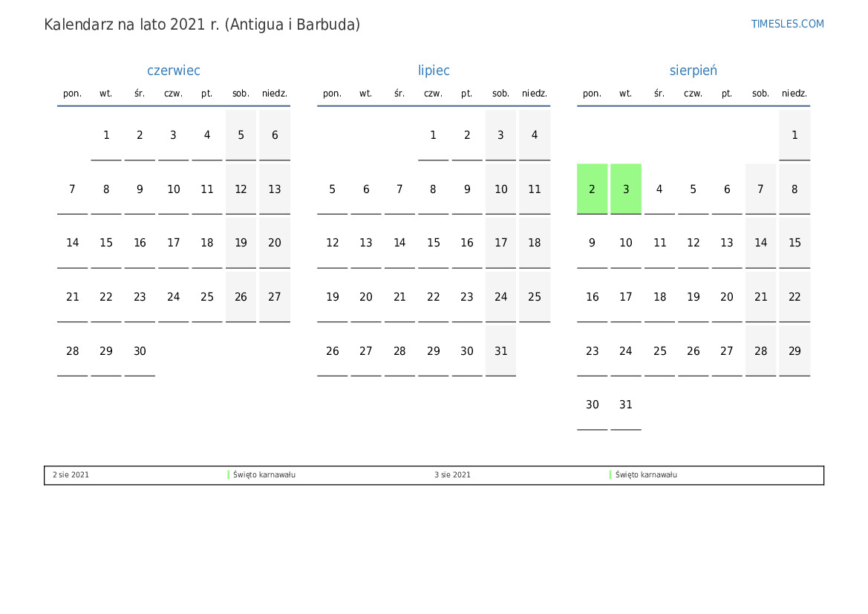Select June 30 in czerwiec
The image size is (868, 614).
[140, 351]
